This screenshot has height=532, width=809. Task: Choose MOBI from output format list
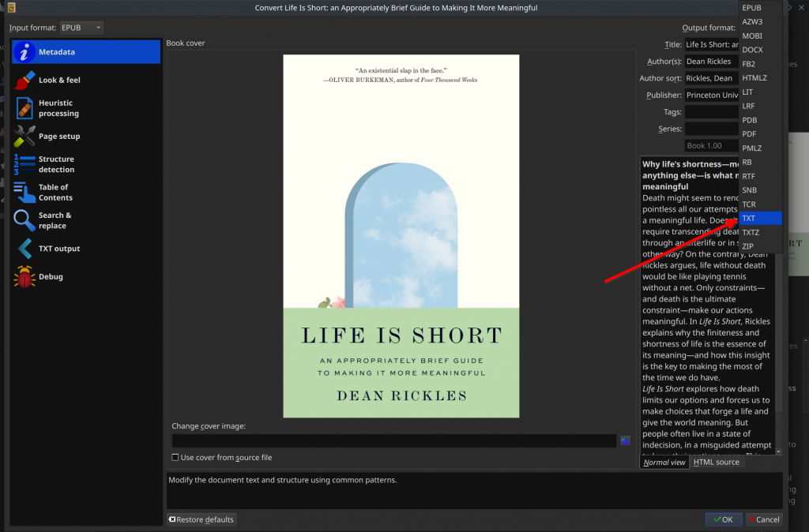[x=760, y=36]
